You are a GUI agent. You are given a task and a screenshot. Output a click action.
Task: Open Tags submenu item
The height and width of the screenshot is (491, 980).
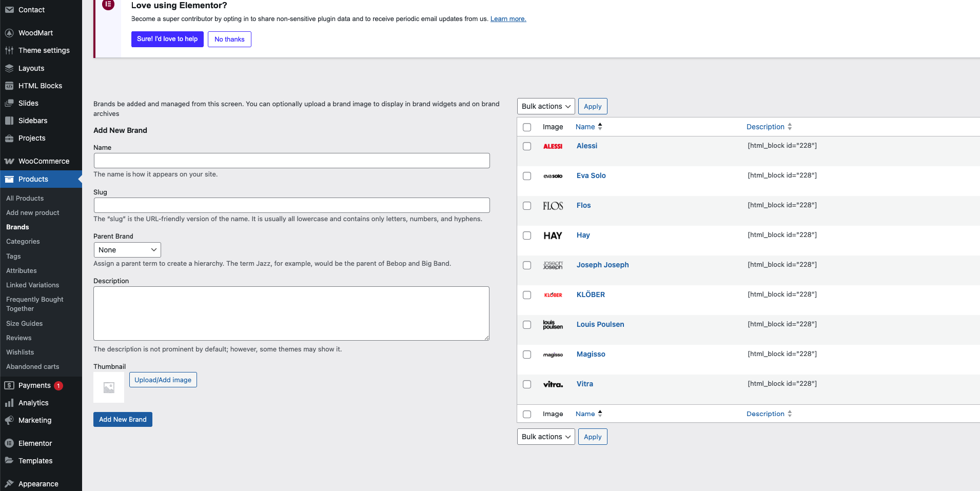(13, 256)
